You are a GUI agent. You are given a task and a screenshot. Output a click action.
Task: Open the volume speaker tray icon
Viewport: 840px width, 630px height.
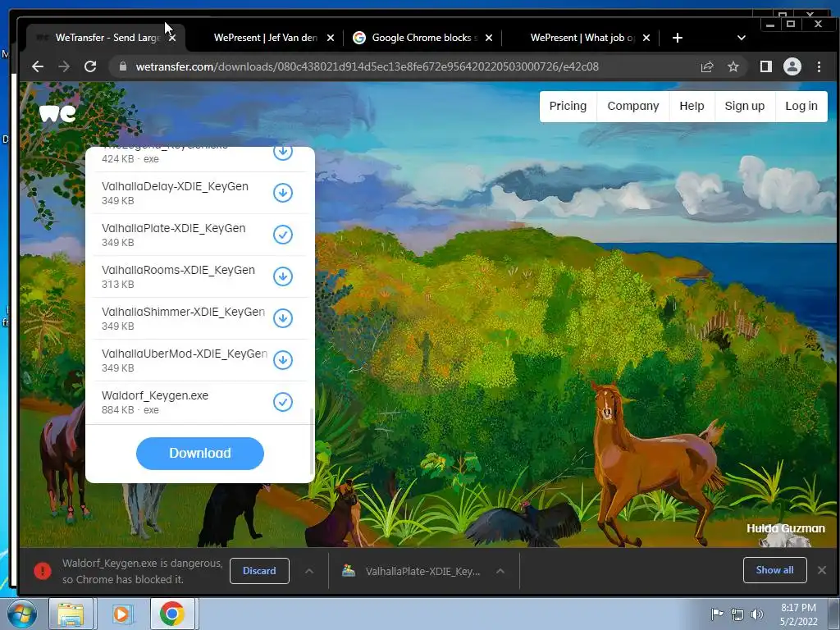(757, 614)
